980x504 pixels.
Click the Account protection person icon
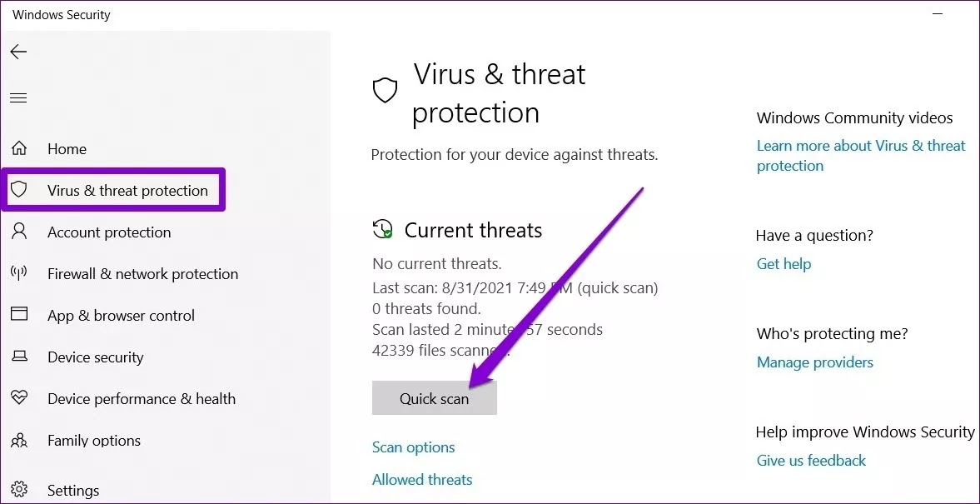coord(19,232)
